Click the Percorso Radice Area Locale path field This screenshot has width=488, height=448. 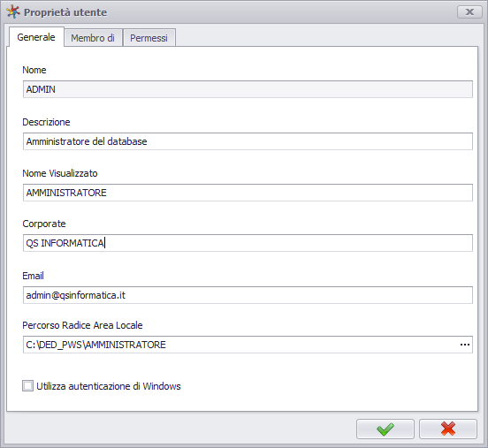click(240, 345)
